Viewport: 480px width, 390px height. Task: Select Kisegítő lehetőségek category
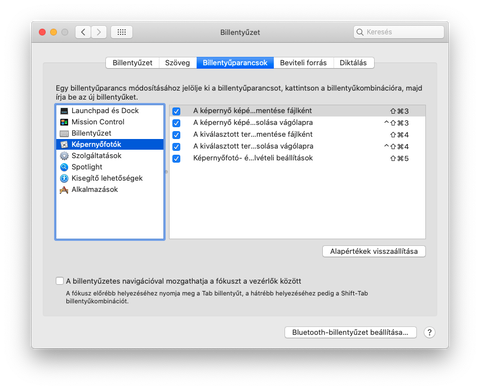110,178
